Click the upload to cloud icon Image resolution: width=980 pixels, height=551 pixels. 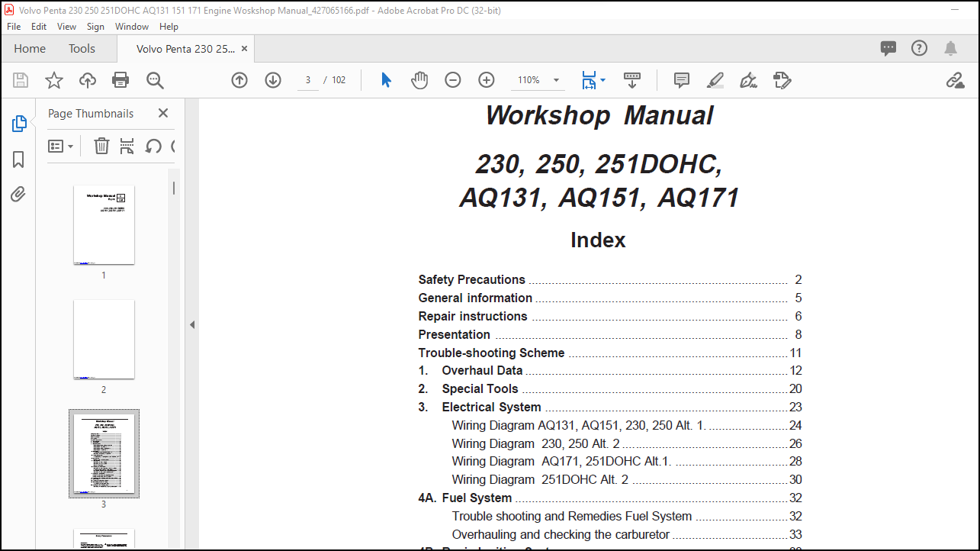88,80
